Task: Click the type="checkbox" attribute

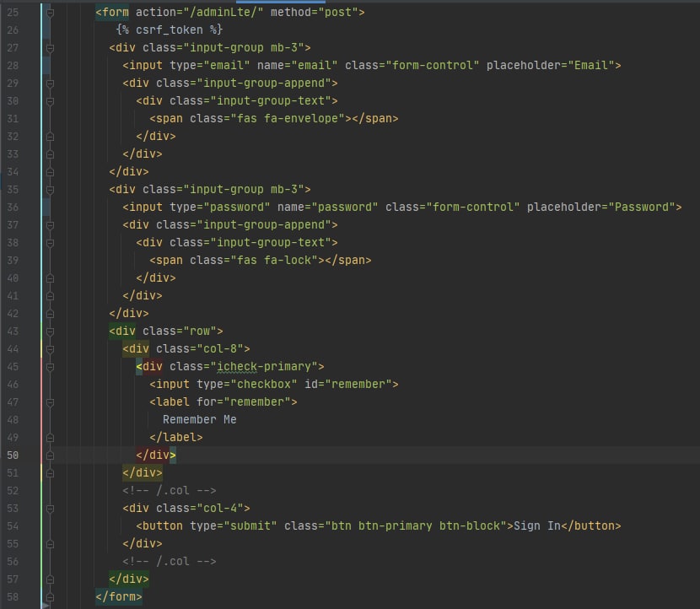Action: click(x=247, y=384)
